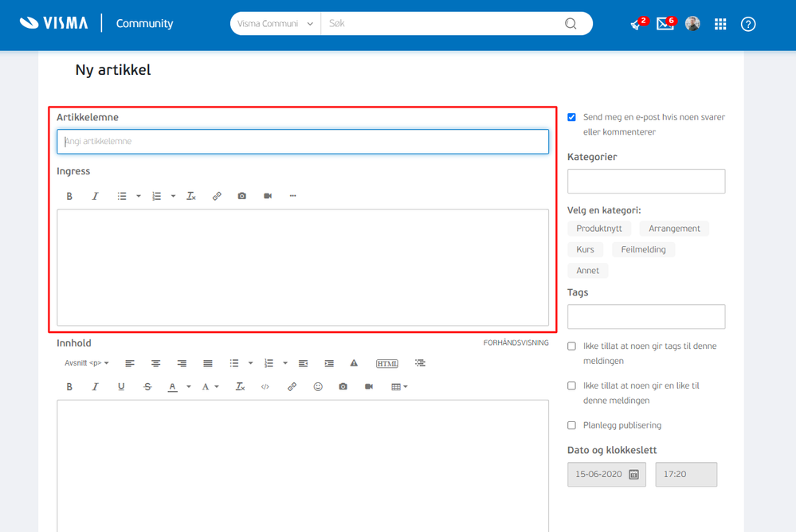Click the search magnifier icon
This screenshot has width=796, height=532.
(571, 24)
